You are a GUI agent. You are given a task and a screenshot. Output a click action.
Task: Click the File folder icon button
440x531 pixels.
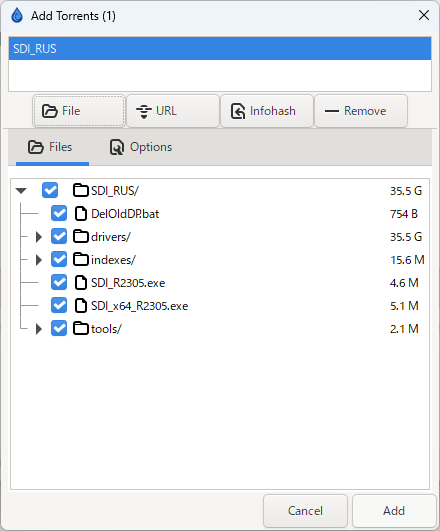(x=49, y=111)
